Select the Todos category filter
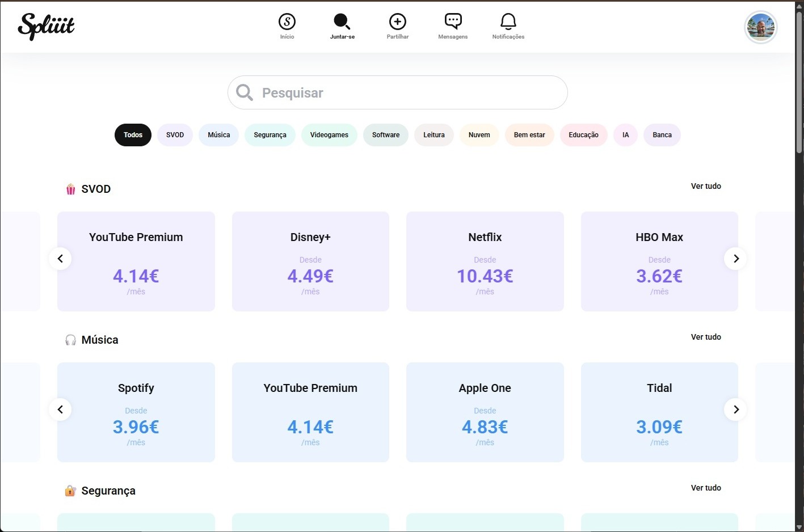Viewport: 804px width, 532px height. (133, 135)
